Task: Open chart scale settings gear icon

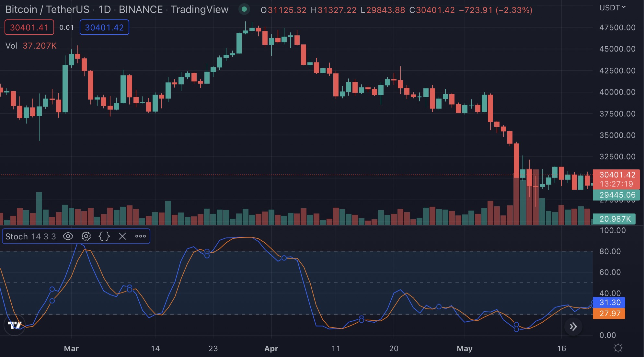Action: pos(618,348)
